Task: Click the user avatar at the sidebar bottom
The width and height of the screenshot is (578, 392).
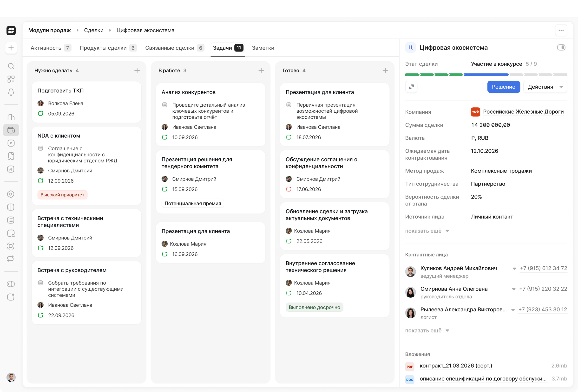Action: (x=11, y=377)
